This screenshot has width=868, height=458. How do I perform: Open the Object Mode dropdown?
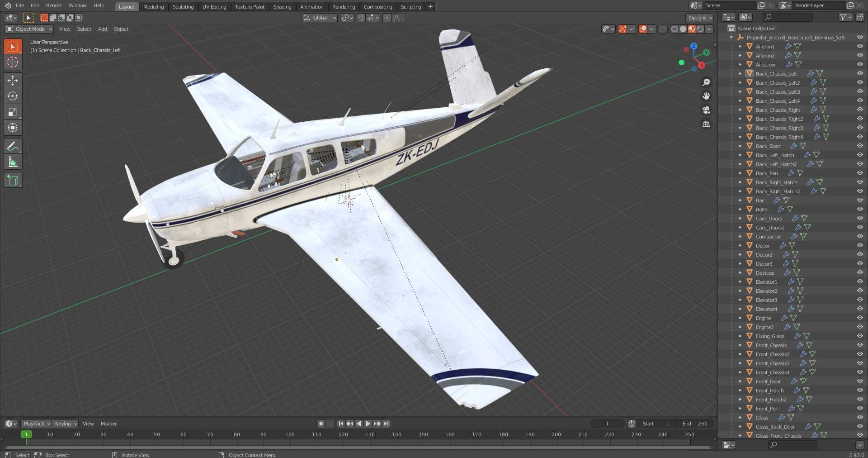[x=29, y=29]
